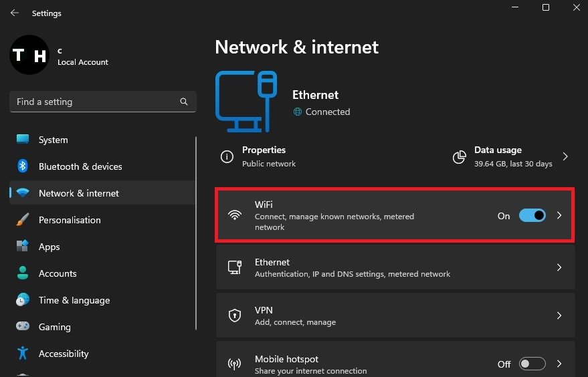Click the Gaming controller icon
This screenshot has width=588, height=377.
point(22,327)
